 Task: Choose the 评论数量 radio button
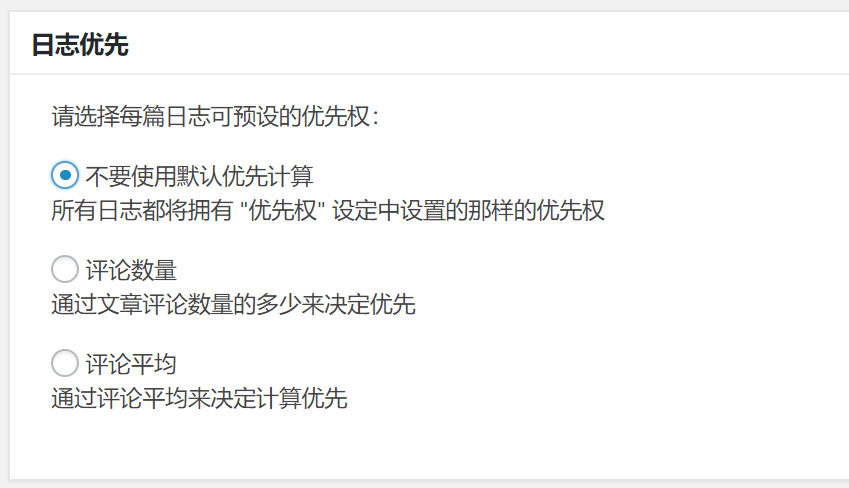point(65,269)
